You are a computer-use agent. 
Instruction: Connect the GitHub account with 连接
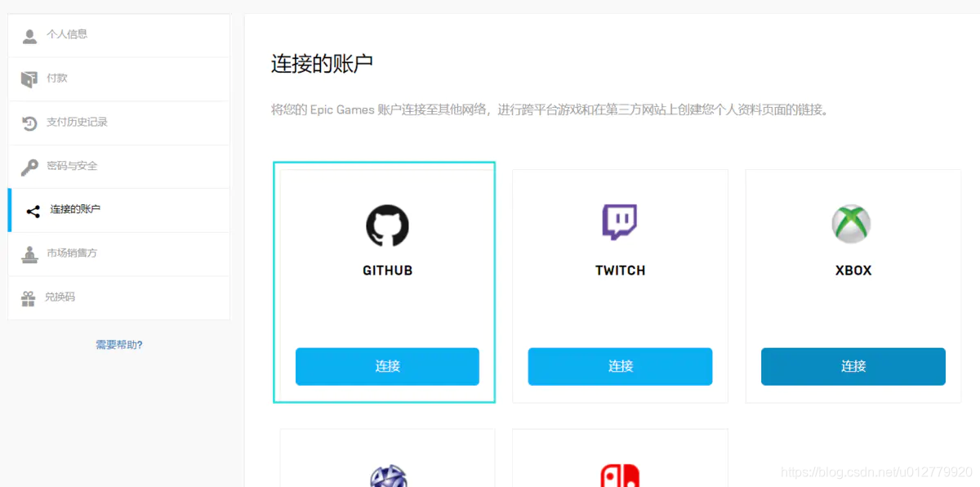pos(387,366)
